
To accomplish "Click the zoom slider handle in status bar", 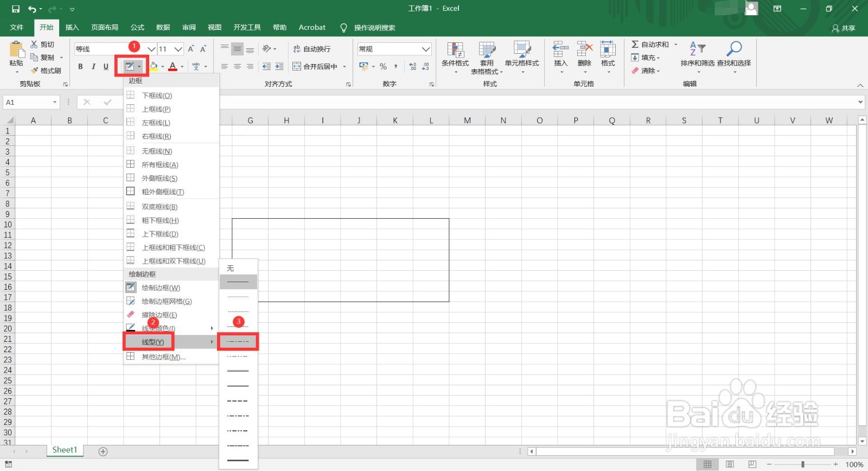I will pos(802,464).
